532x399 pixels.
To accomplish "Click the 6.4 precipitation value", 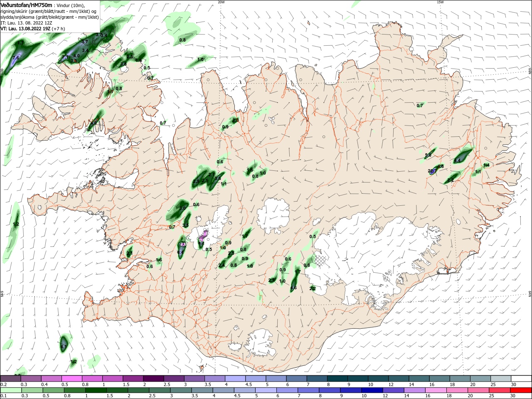I will tap(180, 253).
